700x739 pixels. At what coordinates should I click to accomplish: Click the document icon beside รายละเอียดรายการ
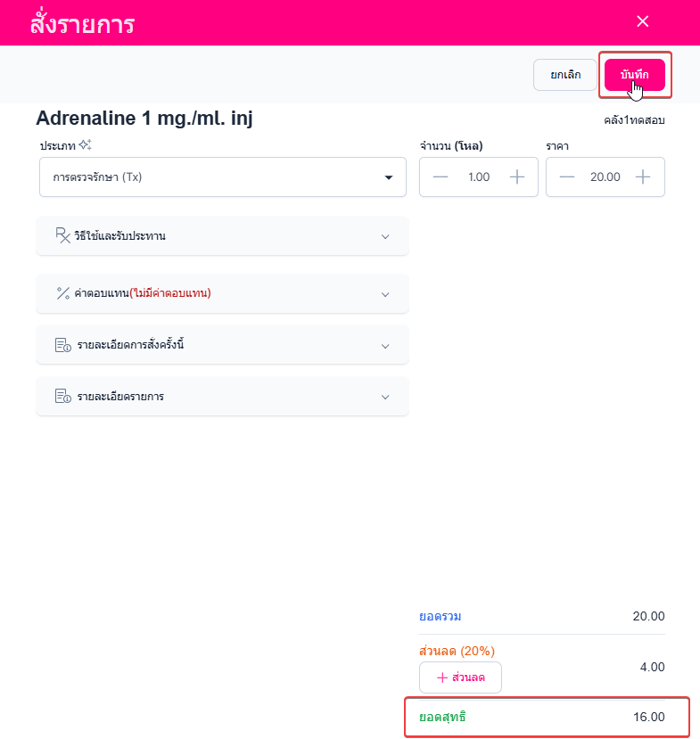[62, 397]
